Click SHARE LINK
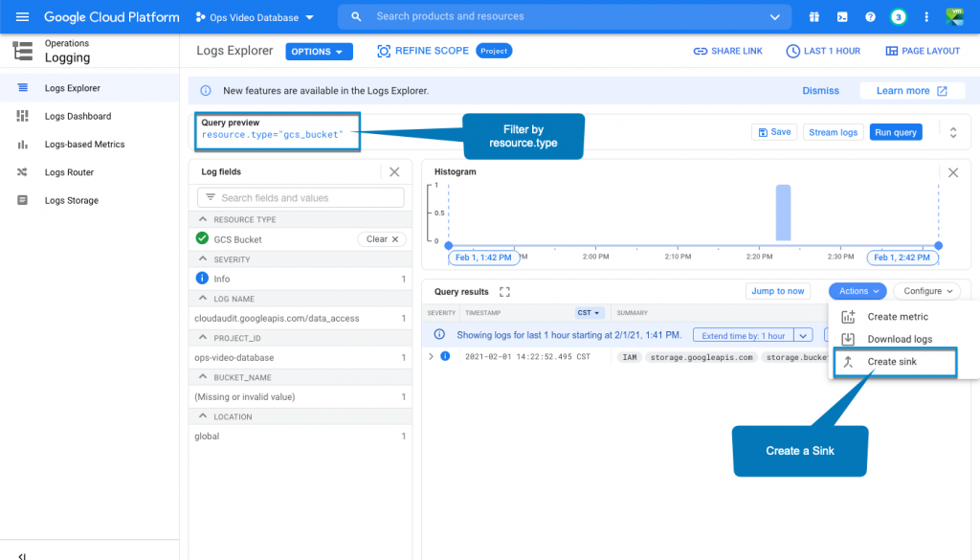Image resolution: width=980 pixels, height=560 pixels. click(728, 52)
